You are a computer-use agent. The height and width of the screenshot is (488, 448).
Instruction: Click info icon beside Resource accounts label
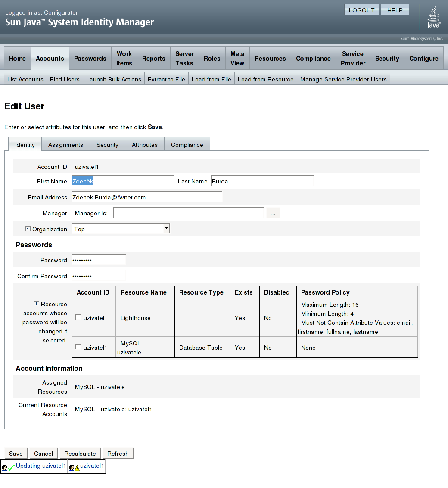pos(37,304)
